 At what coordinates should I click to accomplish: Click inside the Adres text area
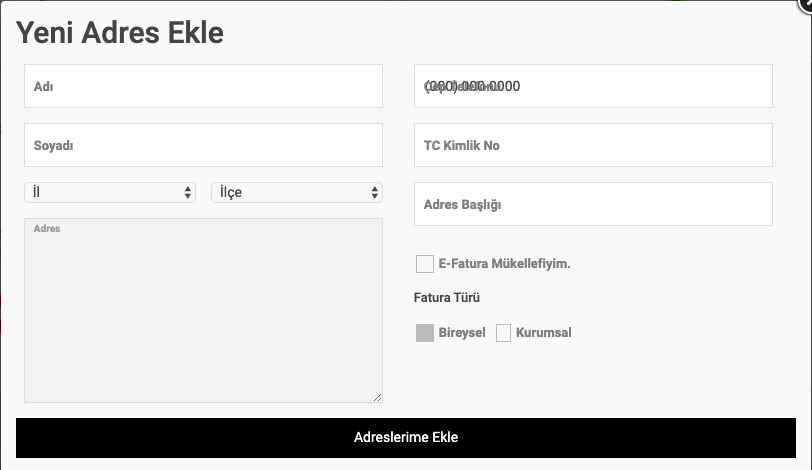204,311
